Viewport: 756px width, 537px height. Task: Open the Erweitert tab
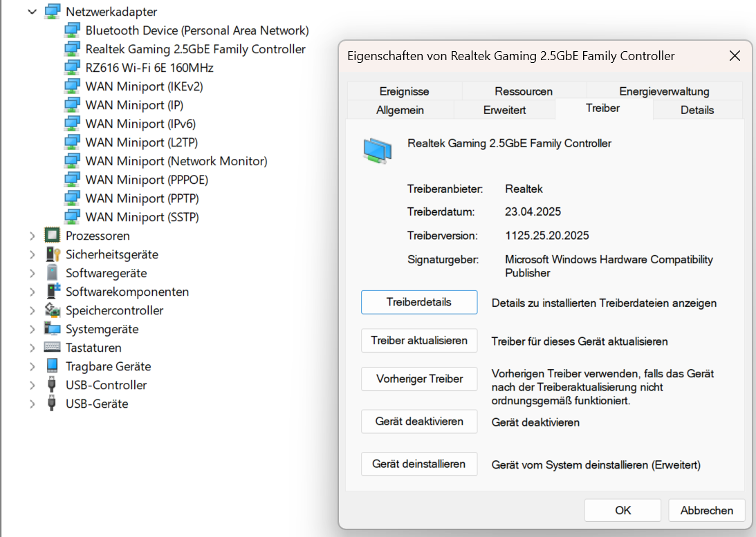(504, 110)
